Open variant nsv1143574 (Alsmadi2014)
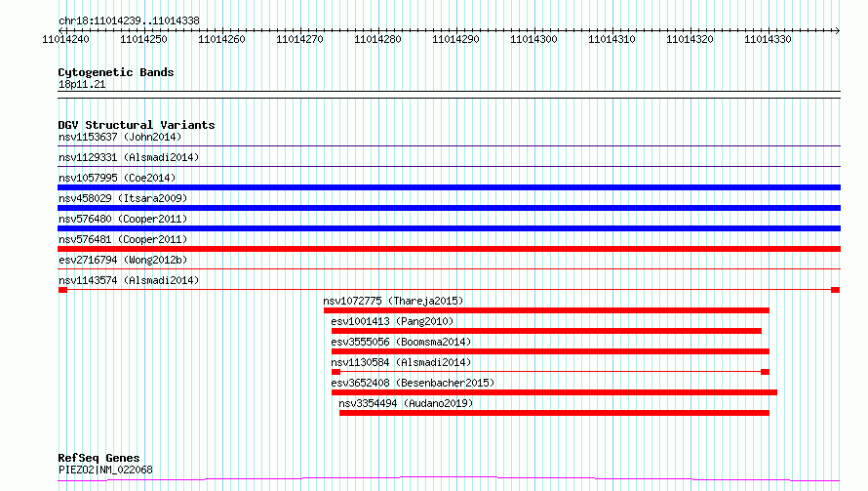 129,280
